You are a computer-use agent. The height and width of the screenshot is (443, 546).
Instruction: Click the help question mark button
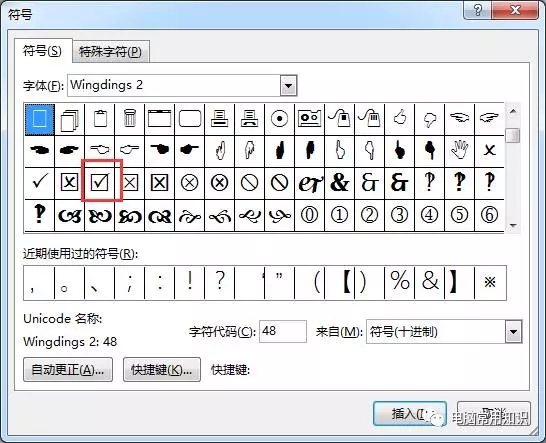click(x=478, y=10)
